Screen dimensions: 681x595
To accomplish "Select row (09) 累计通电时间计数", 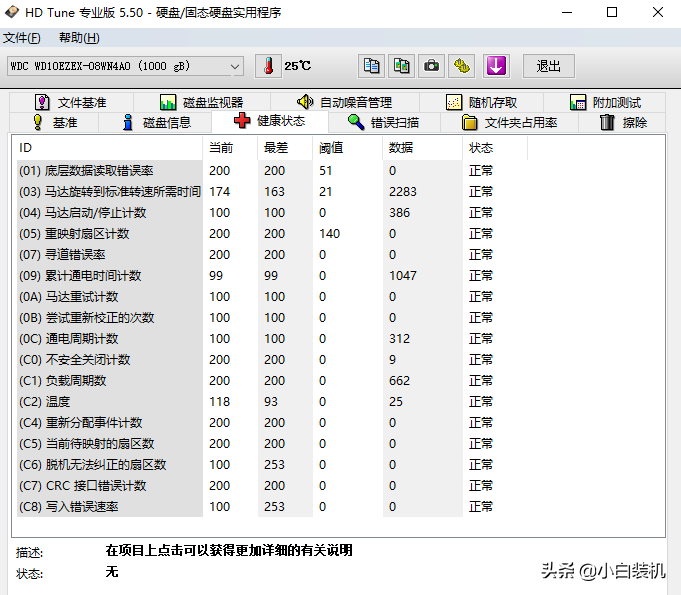I will 272,276.
